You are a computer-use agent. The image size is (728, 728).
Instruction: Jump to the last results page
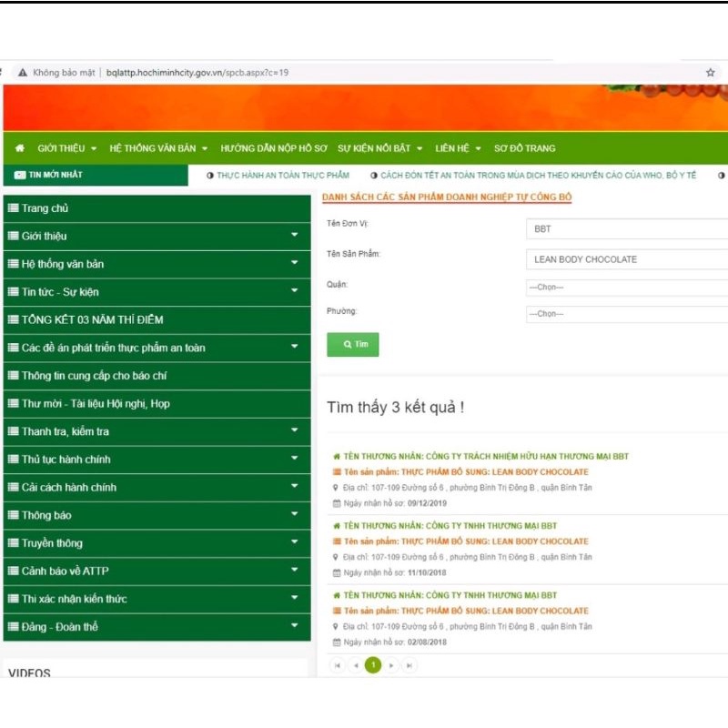pos(409,665)
